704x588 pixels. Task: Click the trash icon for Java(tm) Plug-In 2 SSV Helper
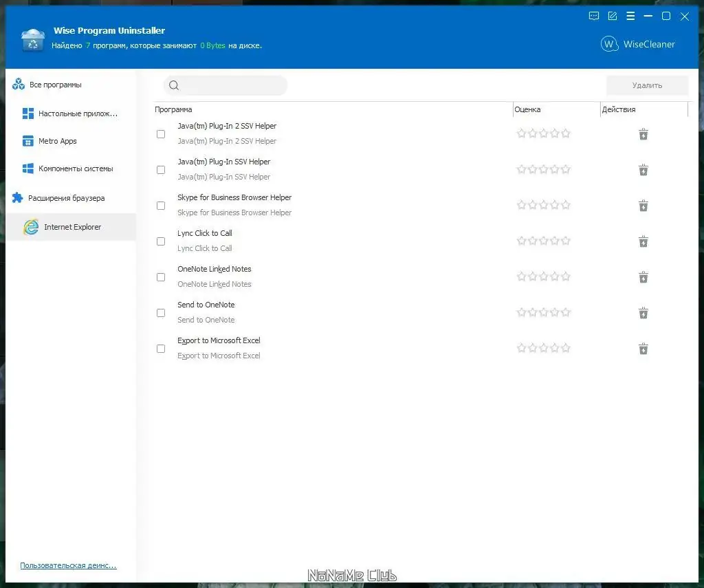coord(643,134)
